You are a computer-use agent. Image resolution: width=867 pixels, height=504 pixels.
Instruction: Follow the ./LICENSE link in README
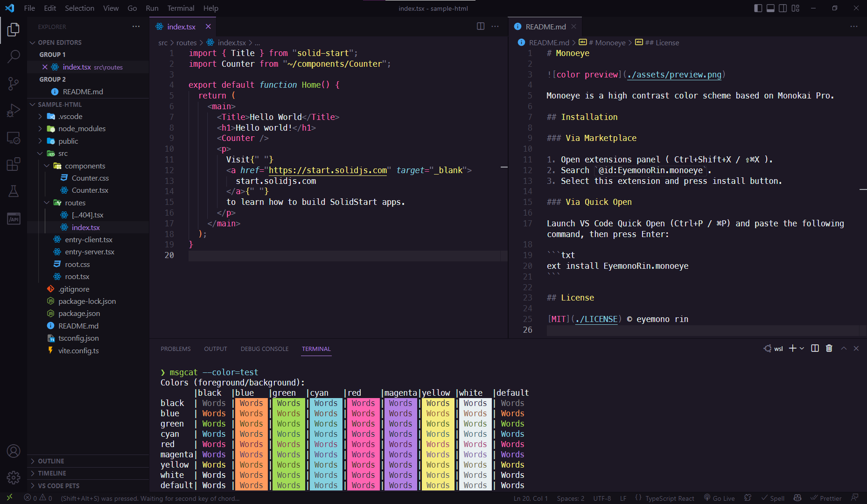pyautogui.click(x=596, y=319)
